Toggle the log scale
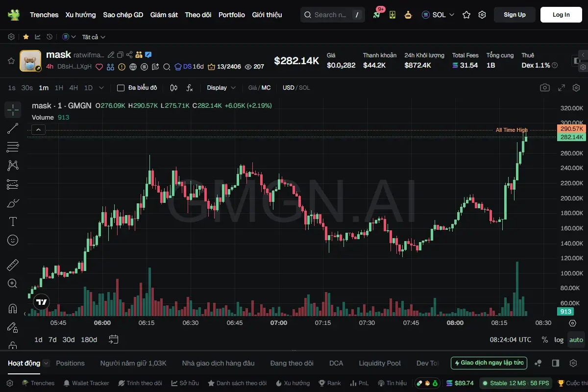Image resolution: width=588 pixels, height=392 pixels. [559, 340]
